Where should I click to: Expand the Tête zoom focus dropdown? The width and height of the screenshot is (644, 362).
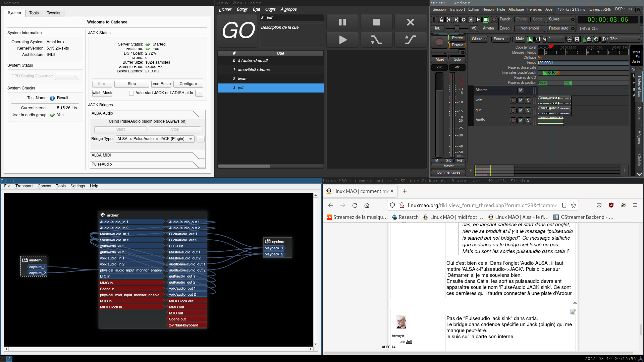coord(625,39)
